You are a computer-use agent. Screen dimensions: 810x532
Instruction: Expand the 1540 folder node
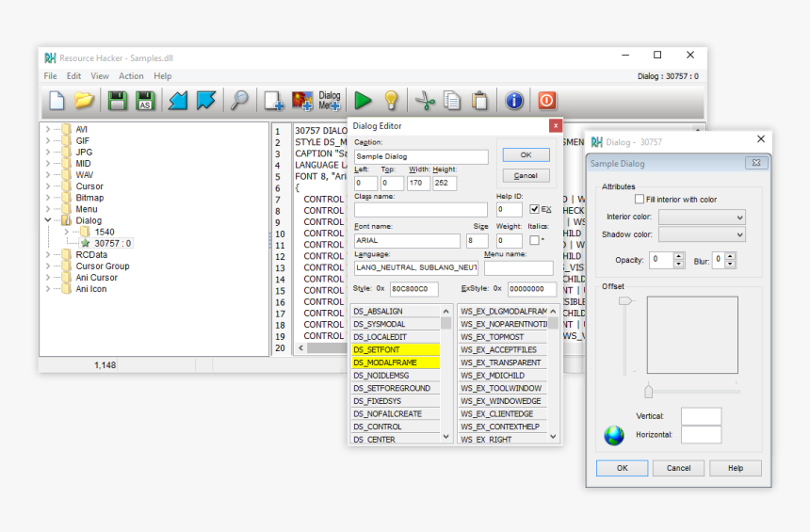[67, 232]
